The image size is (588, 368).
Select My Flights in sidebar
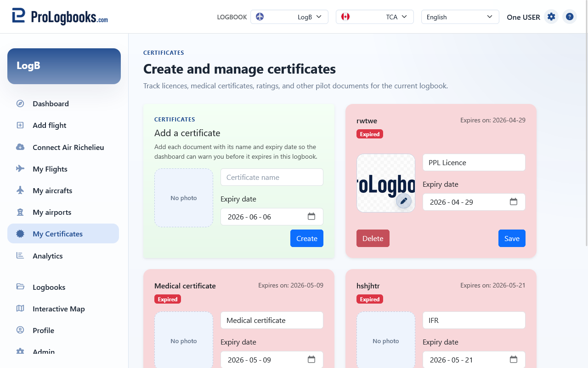(x=63, y=169)
